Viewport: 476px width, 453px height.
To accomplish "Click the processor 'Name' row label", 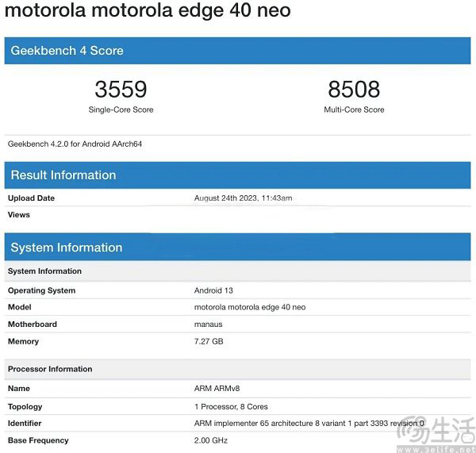I will click(19, 388).
